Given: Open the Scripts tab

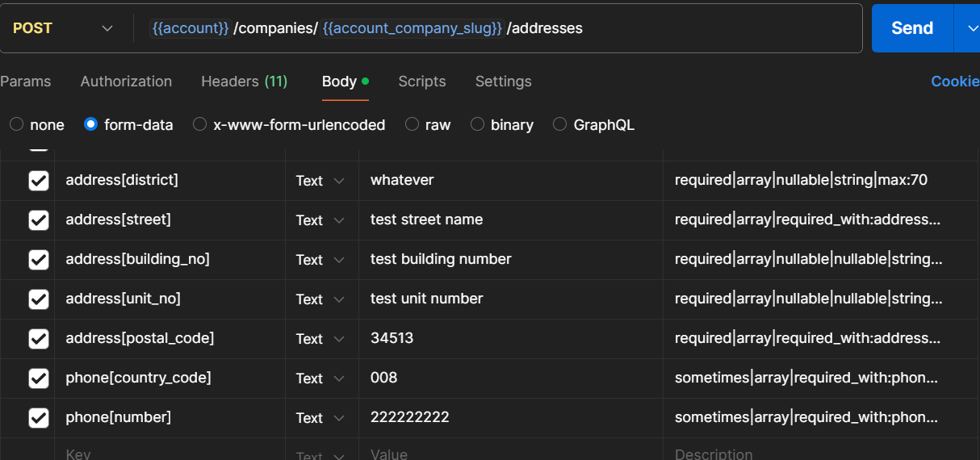Looking at the screenshot, I should click(x=421, y=82).
